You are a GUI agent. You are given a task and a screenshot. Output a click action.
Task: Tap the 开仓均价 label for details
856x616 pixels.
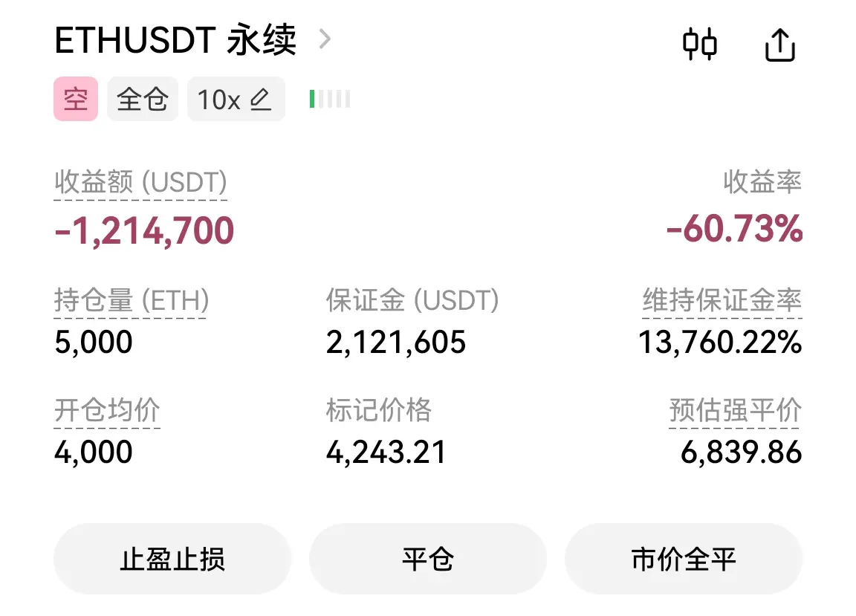pyautogui.click(x=107, y=410)
